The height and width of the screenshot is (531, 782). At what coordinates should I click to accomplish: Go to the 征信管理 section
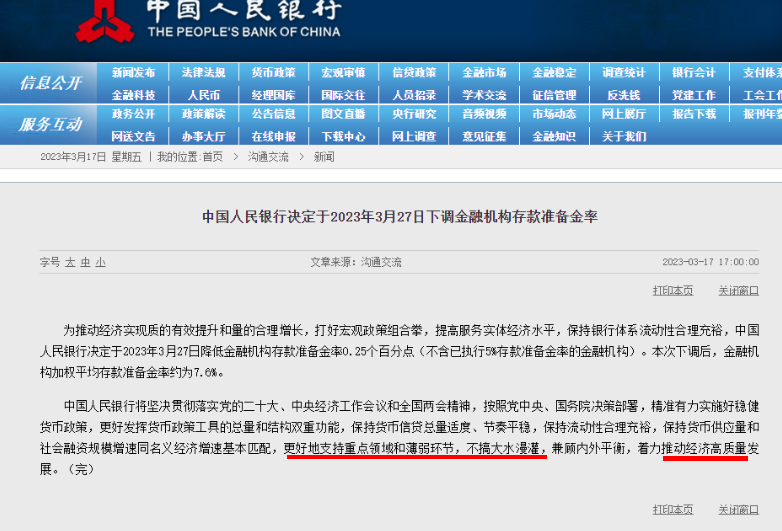point(554,95)
